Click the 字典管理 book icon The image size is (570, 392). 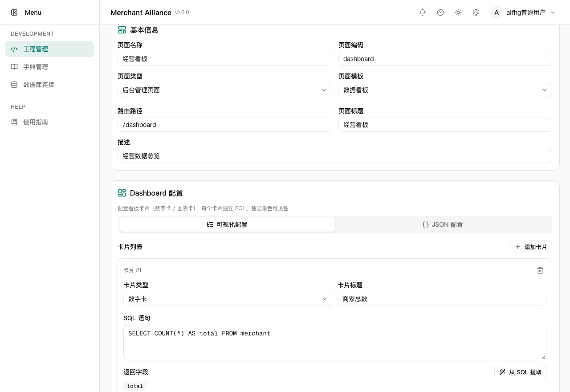click(14, 67)
